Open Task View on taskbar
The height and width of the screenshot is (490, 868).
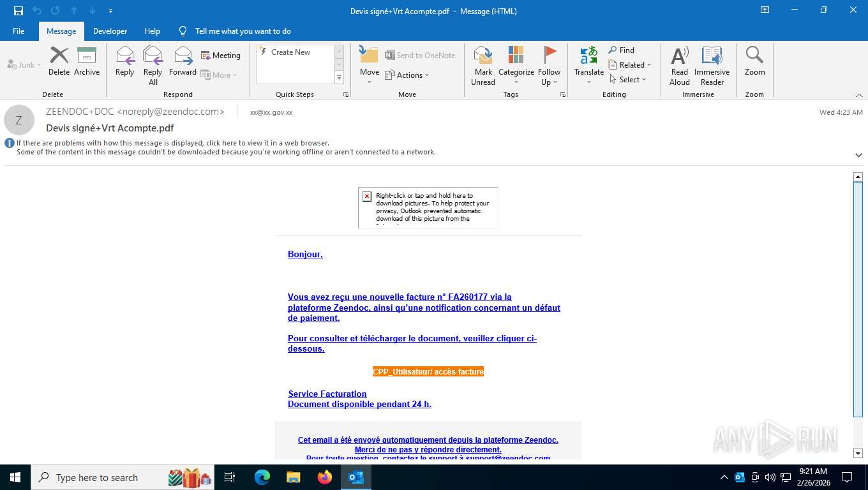[230, 477]
